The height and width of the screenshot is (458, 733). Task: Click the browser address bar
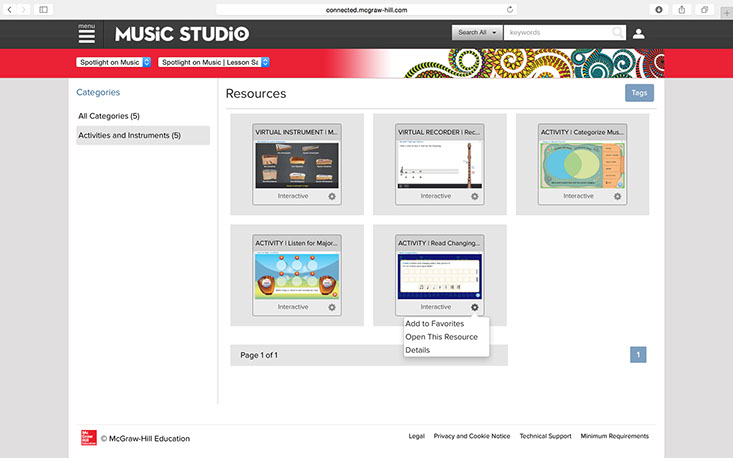(x=366, y=9)
